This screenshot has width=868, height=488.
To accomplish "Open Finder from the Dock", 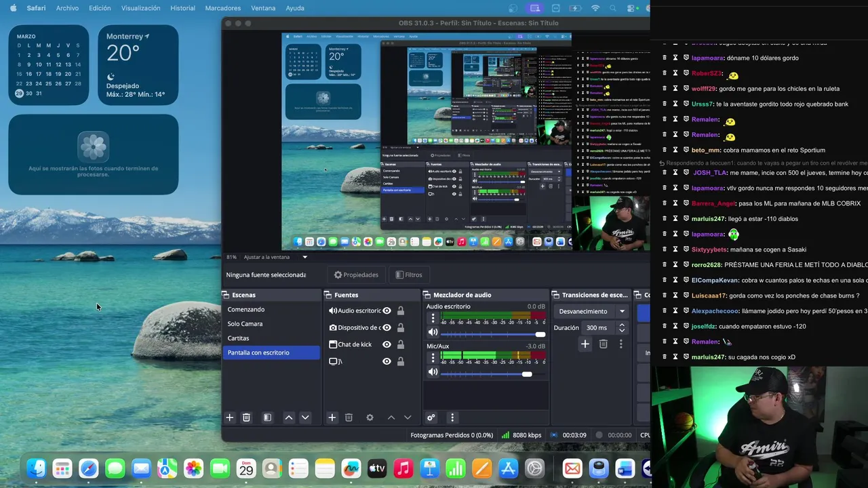I will coord(36,468).
